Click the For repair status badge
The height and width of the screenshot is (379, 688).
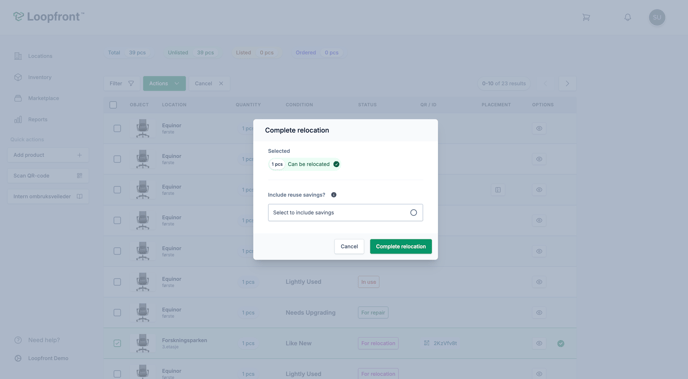tap(373, 313)
